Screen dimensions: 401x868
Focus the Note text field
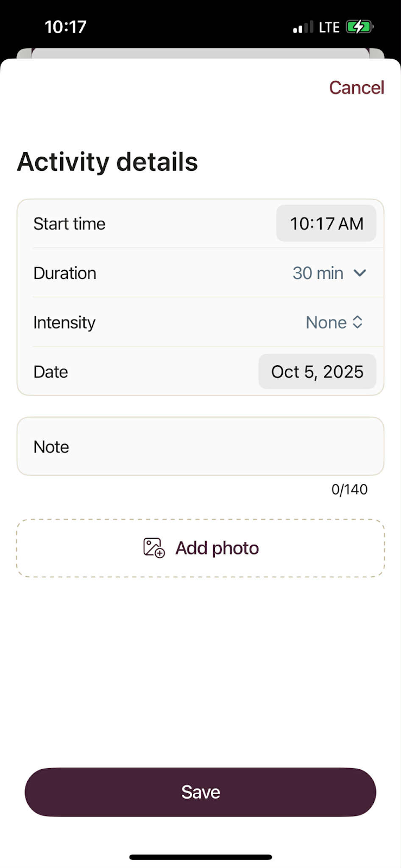(x=200, y=446)
